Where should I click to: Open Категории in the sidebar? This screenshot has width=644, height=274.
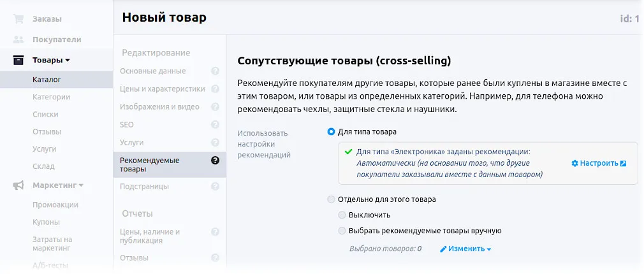pyautogui.click(x=51, y=97)
